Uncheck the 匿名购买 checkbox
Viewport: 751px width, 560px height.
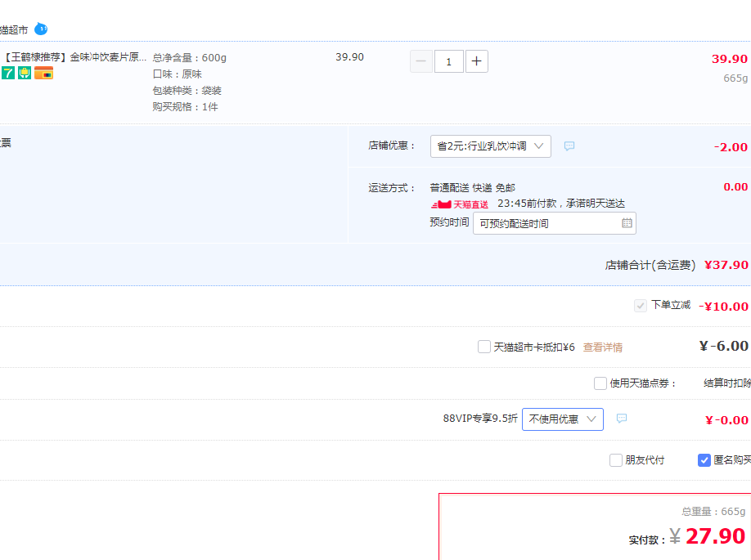pyautogui.click(x=704, y=460)
